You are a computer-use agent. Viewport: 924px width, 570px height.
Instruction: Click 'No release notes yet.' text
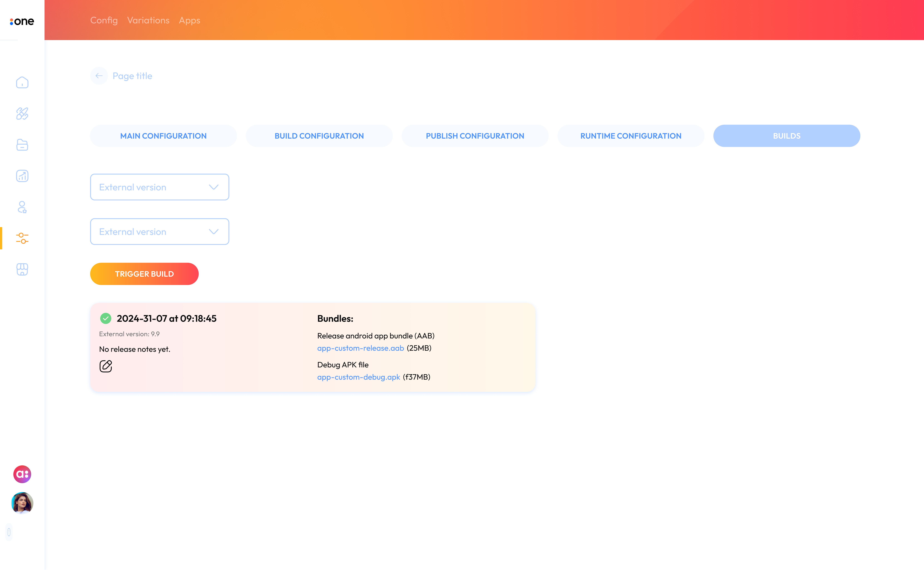[135, 349]
